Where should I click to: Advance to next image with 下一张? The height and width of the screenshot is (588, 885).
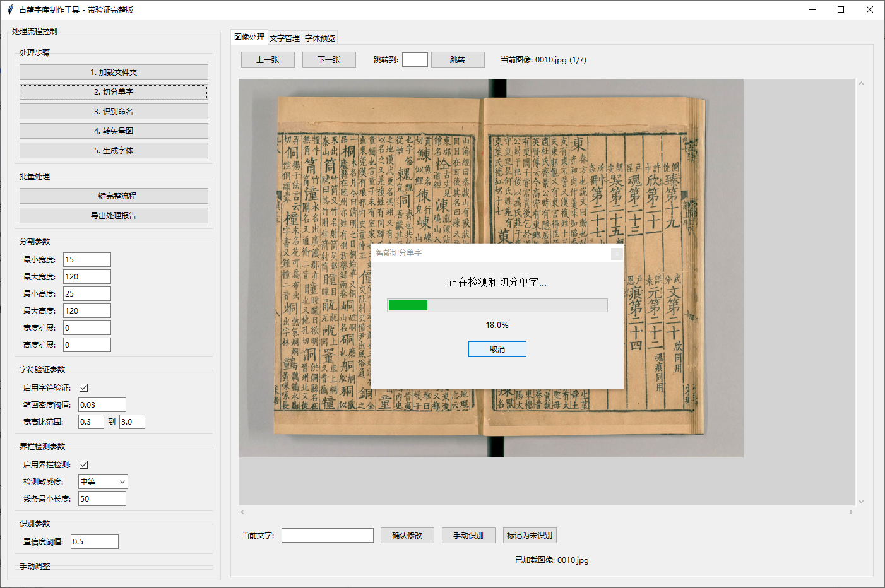click(329, 59)
